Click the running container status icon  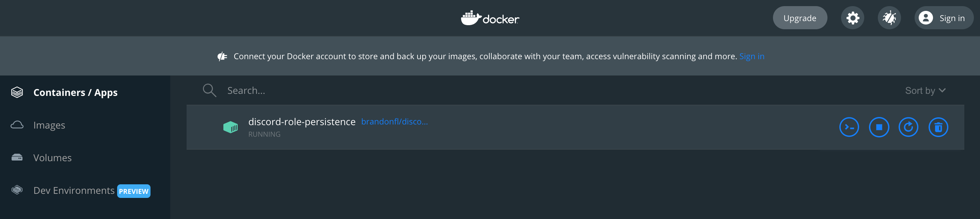[x=231, y=127]
